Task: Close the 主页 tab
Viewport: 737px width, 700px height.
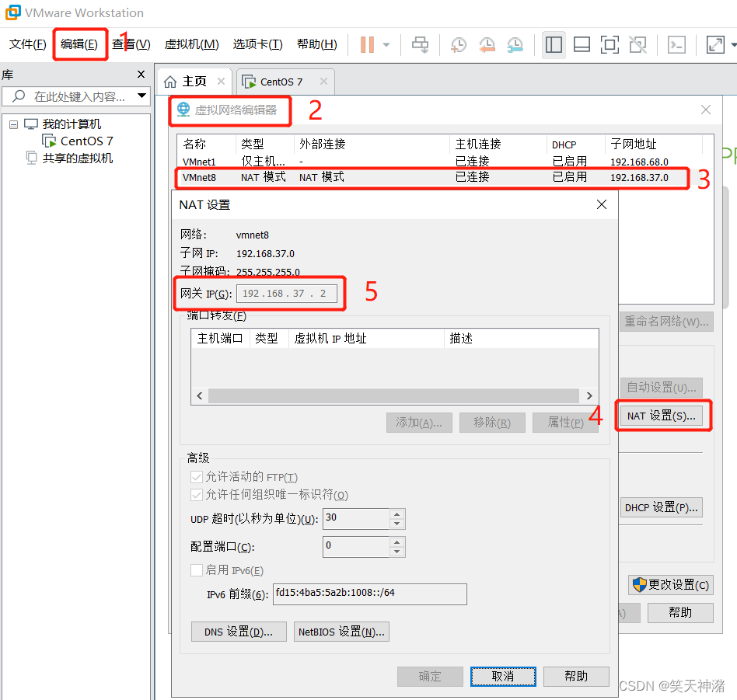Action: [x=221, y=82]
